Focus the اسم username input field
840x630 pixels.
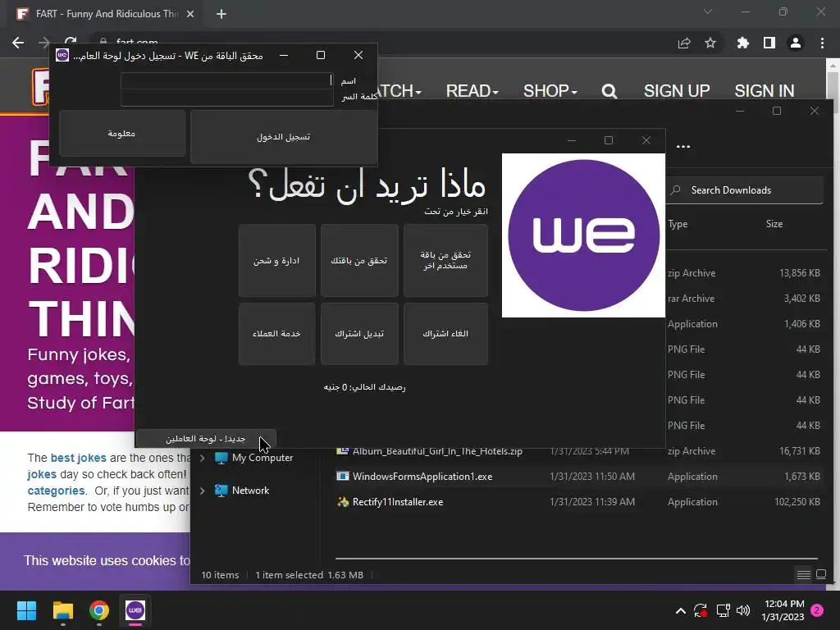coord(226,81)
